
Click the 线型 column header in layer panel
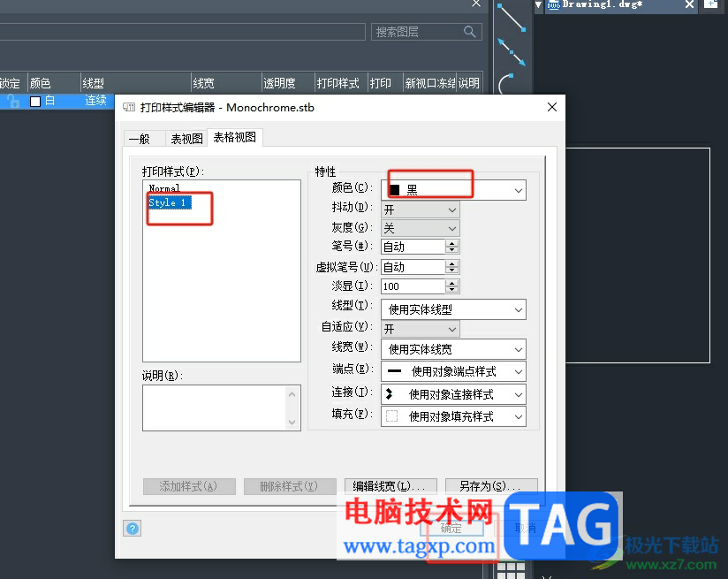click(135, 83)
